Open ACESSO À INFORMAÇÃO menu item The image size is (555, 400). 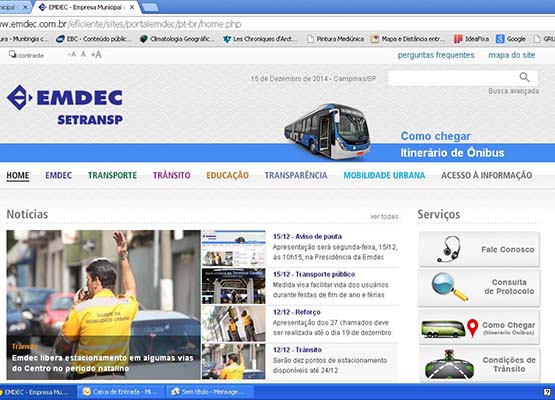click(x=486, y=175)
